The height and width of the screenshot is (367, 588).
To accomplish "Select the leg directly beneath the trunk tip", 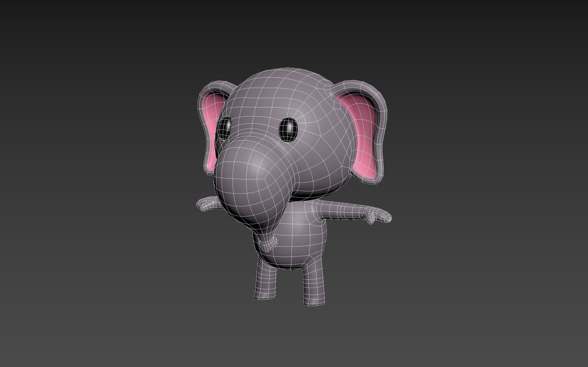I will (266, 279).
